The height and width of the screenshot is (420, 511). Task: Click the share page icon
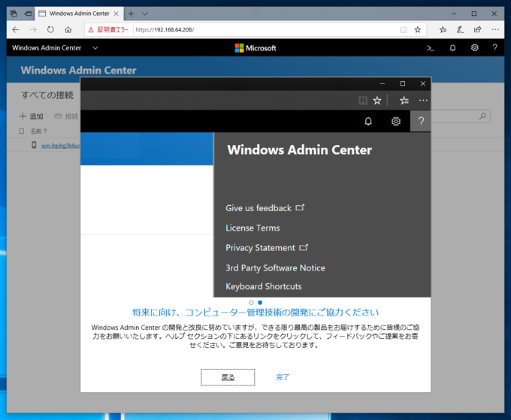click(478, 29)
